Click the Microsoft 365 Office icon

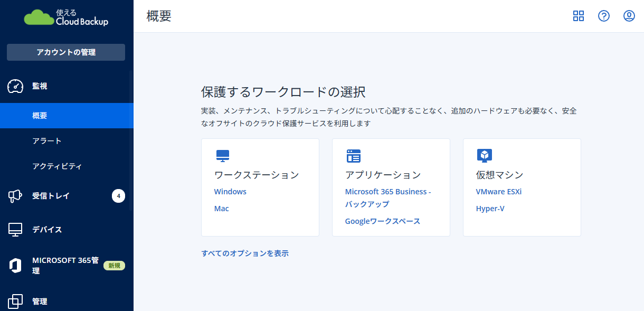[x=15, y=266]
